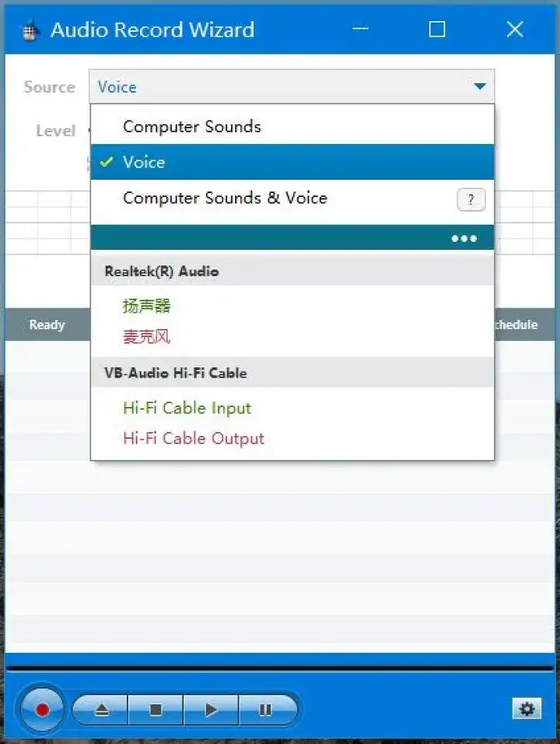The width and height of the screenshot is (560, 744).
Task: Click the Source combo box showing Voice
Action: click(x=280, y=86)
